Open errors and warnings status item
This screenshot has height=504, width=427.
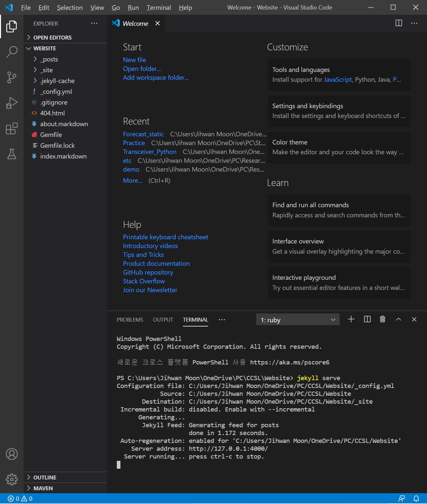pos(20,499)
